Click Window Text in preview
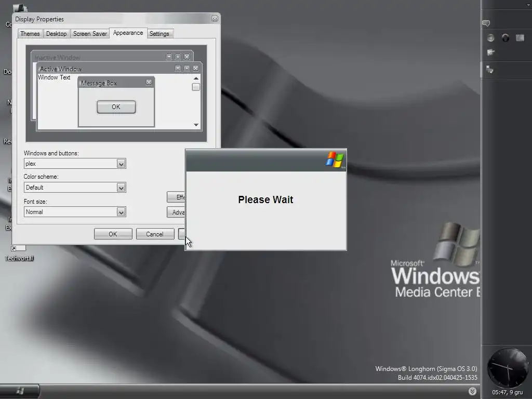532x399 pixels. point(54,77)
